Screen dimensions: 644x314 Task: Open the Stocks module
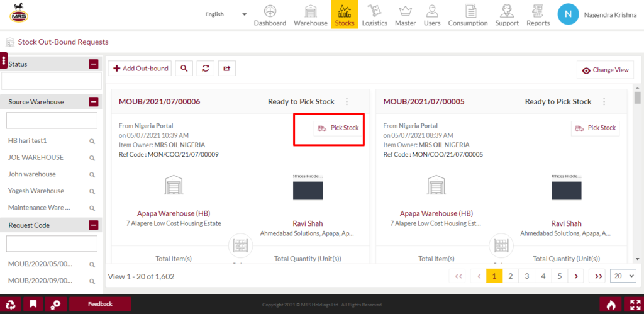(x=345, y=14)
